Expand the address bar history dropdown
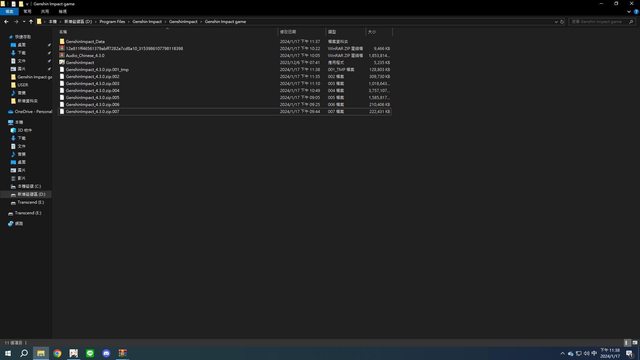640x360 pixels. [x=556, y=22]
